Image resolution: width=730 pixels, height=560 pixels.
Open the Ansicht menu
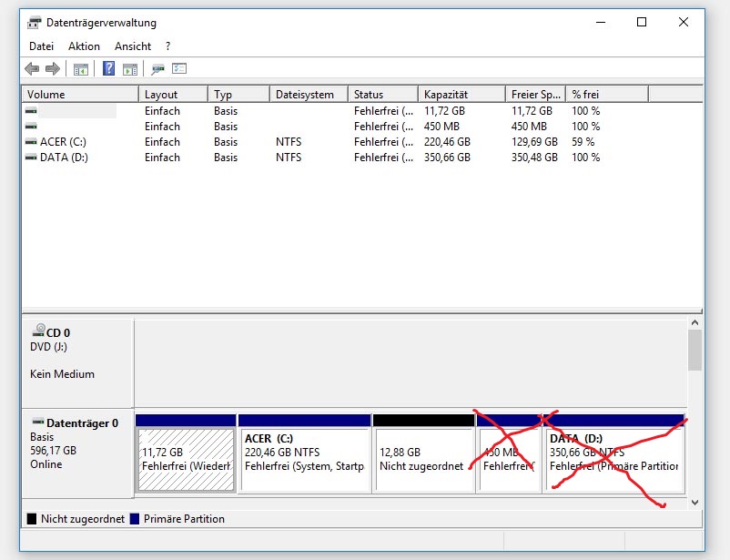[133, 46]
